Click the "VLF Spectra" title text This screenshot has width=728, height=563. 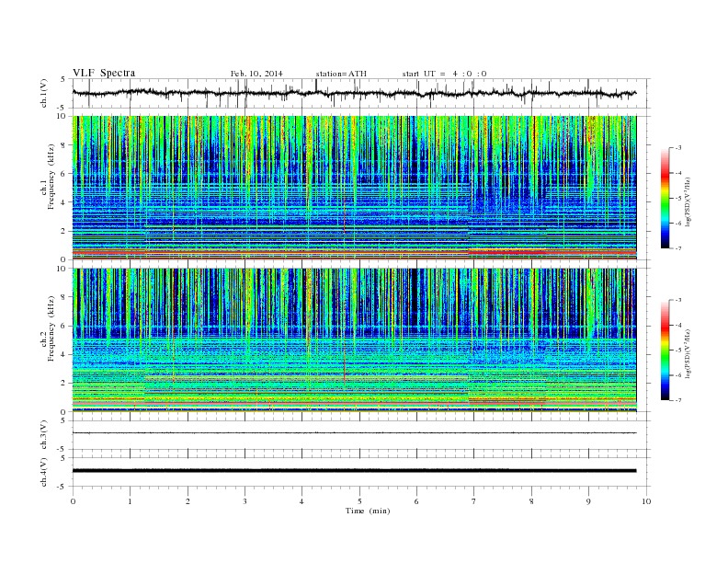(x=104, y=73)
